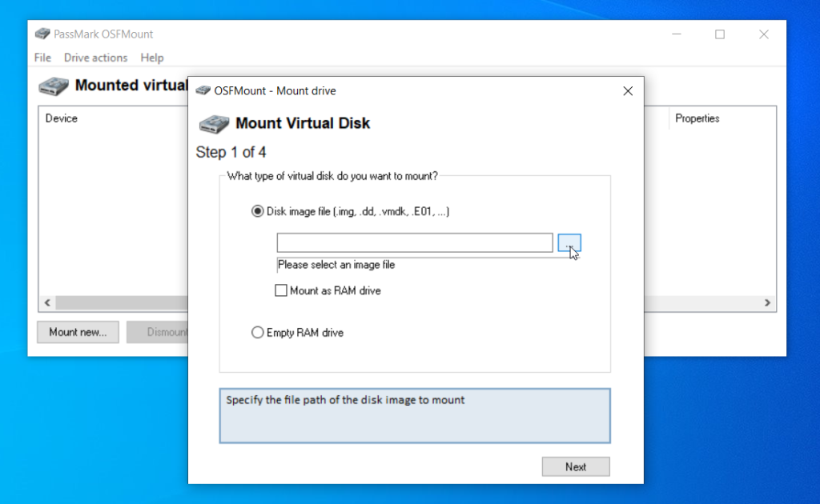Open File menu in OSFMount window
This screenshot has height=504, width=820.
pyautogui.click(x=42, y=58)
